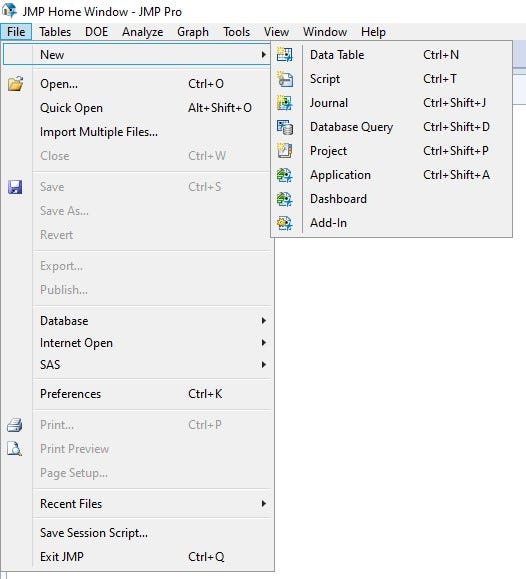Open the Analyze menu
The height and width of the screenshot is (579, 526).
tap(143, 32)
